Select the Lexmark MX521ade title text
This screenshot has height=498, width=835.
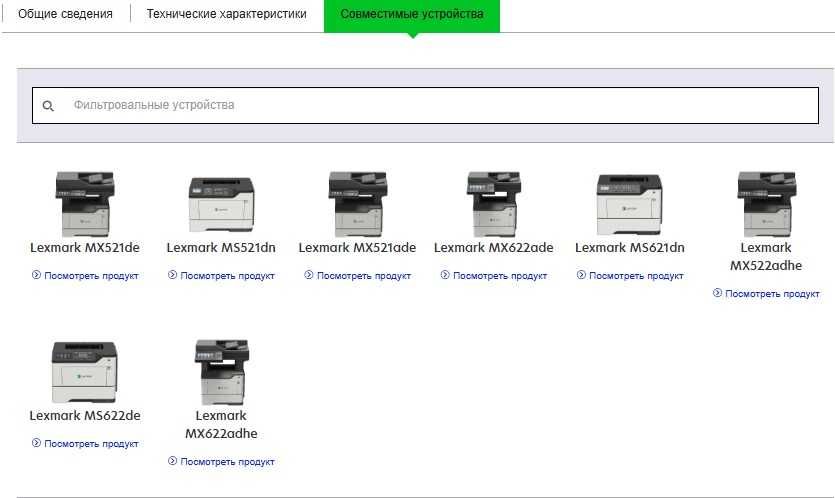357,248
